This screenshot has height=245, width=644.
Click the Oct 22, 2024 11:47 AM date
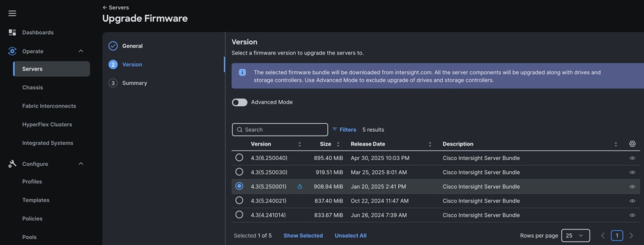point(380,201)
